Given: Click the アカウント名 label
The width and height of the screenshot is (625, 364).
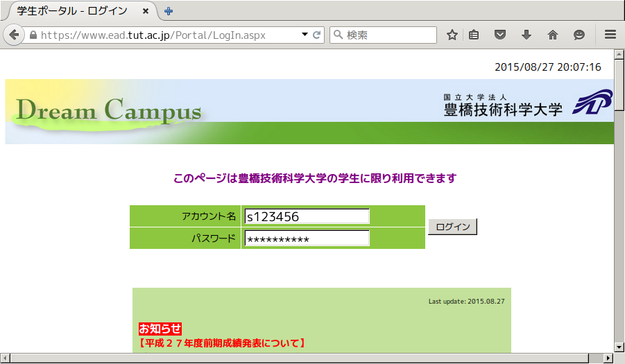Looking at the screenshot, I should (x=209, y=216).
